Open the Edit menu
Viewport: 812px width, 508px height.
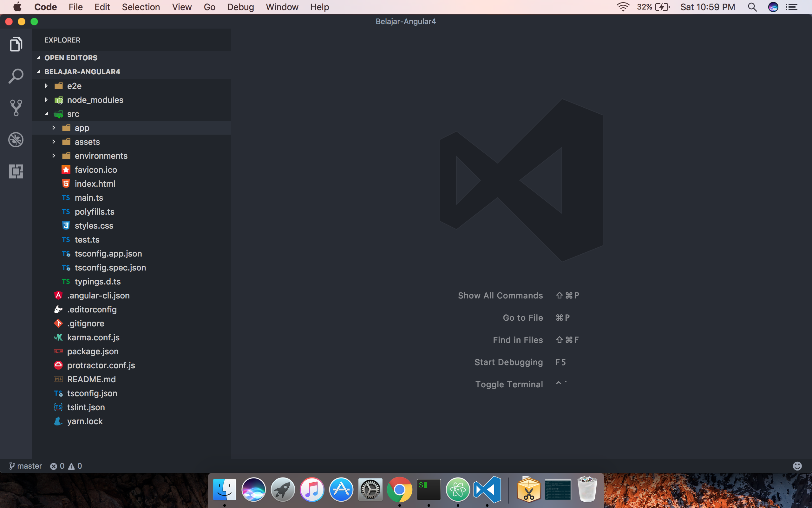pos(102,7)
